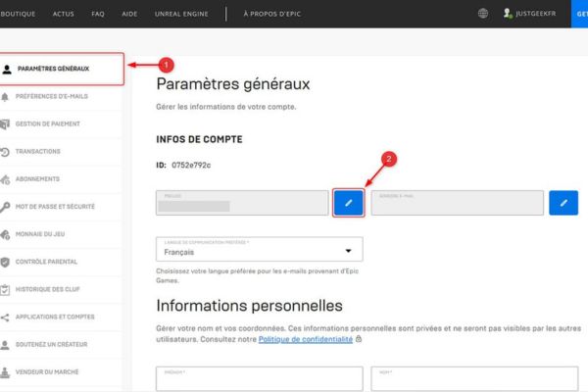Open Historique des CLUF section
The image size is (588, 392).
coord(48,289)
